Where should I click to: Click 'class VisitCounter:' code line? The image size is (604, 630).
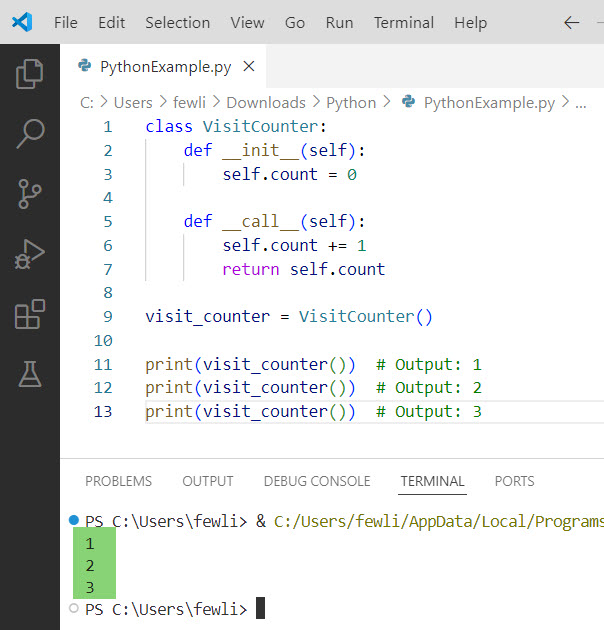point(236,127)
